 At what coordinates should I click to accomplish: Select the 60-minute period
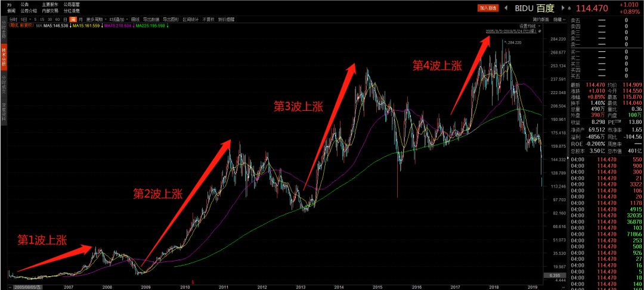57,19
